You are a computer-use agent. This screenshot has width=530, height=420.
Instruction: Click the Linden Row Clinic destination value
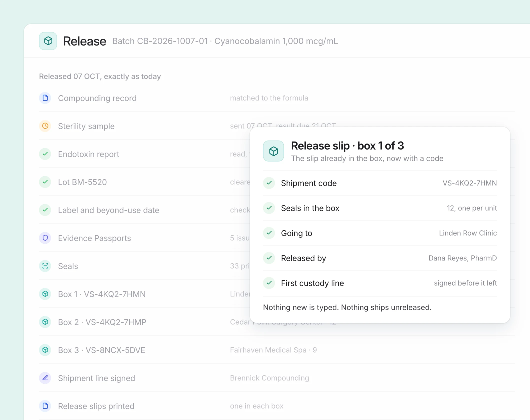[x=468, y=233]
